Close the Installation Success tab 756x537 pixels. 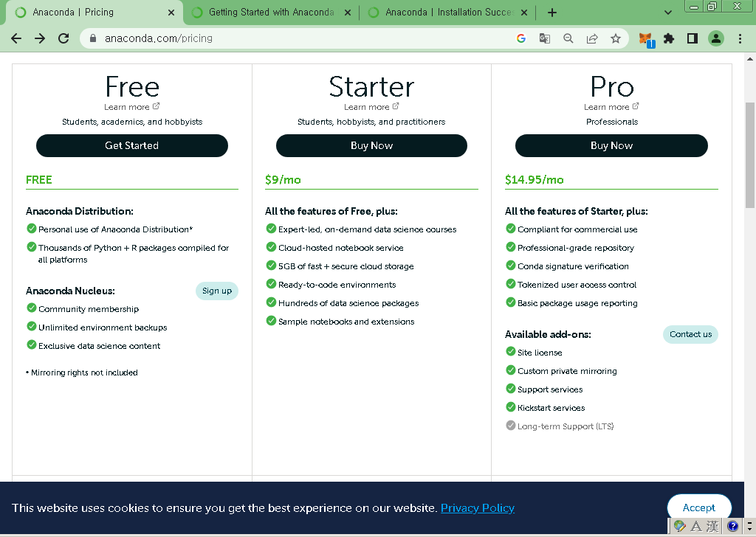524,13
